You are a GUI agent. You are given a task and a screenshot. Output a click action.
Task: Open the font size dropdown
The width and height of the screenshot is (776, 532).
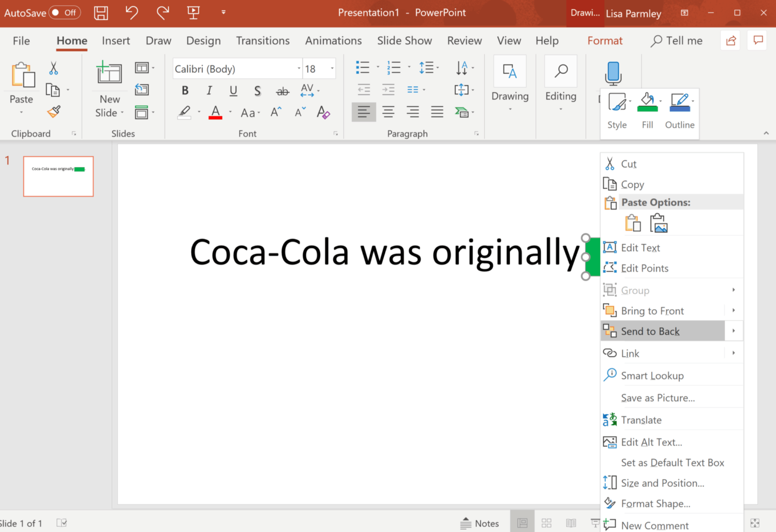click(x=332, y=69)
